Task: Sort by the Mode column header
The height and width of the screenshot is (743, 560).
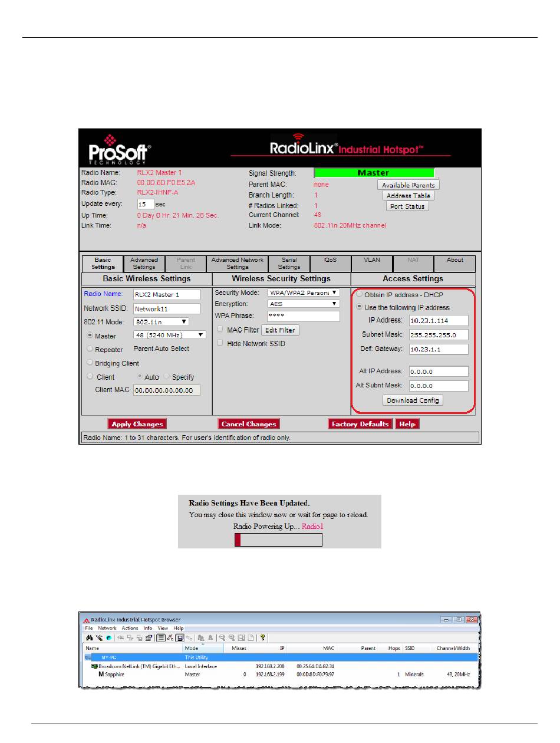Action: [x=192, y=648]
